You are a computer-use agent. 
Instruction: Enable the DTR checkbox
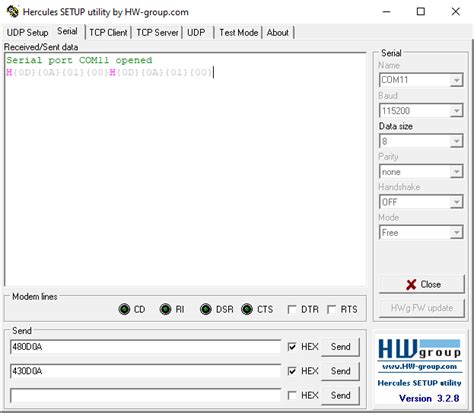click(x=292, y=310)
